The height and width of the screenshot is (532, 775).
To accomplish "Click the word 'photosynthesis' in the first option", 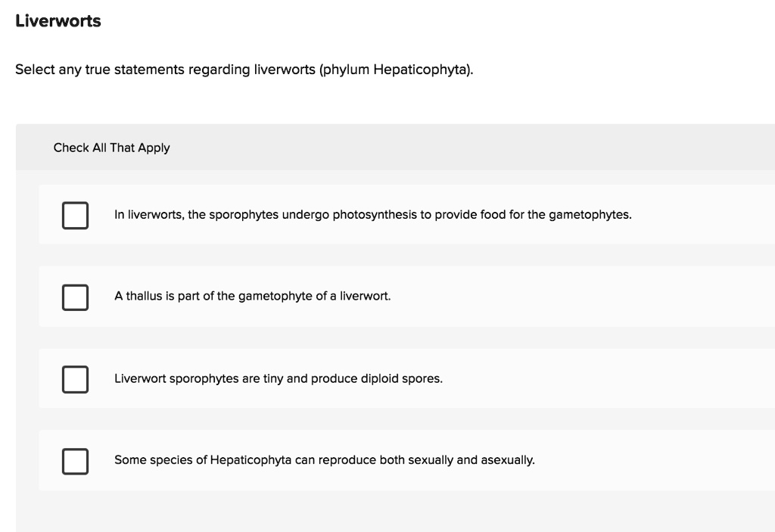I will (374, 215).
